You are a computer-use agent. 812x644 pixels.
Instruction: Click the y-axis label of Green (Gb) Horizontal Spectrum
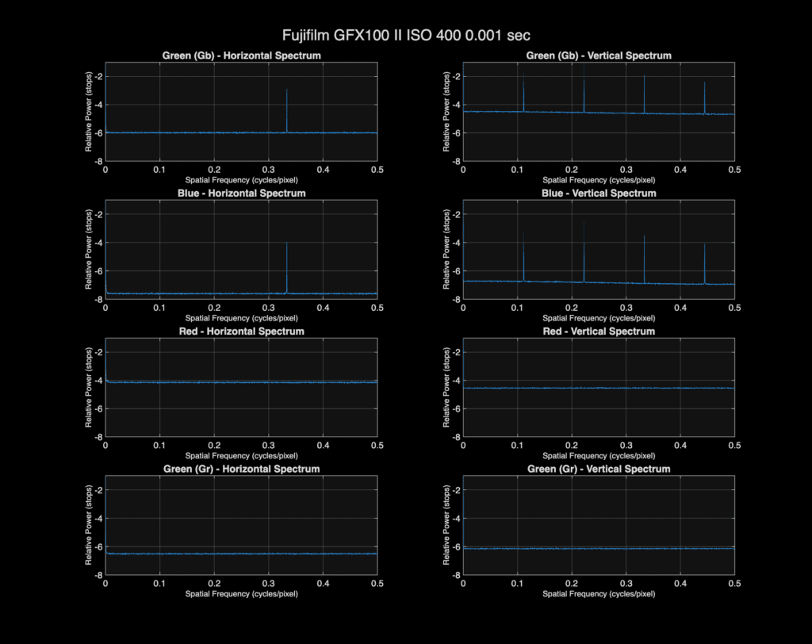[x=89, y=111]
